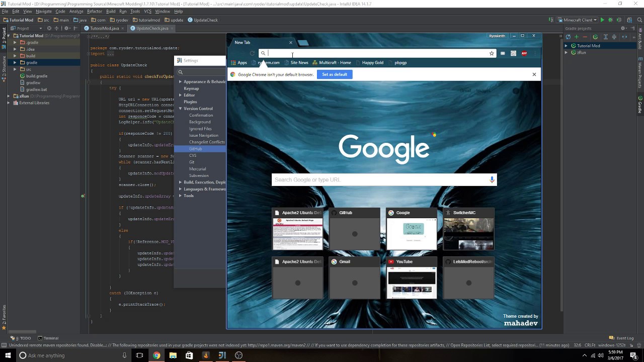Click the Chrome reload page icon

pos(252,53)
